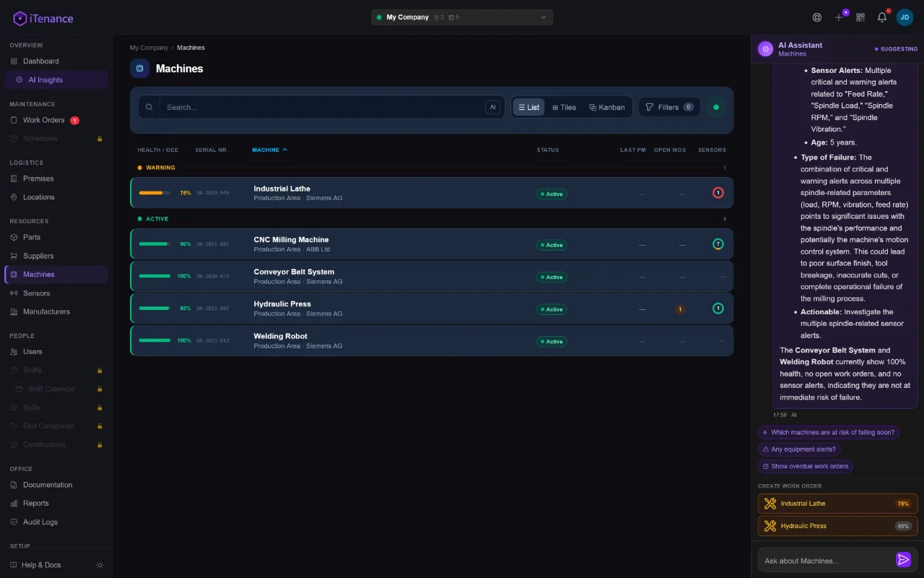The width and height of the screenshot is (924, 578).
Task: Open Sensors in sidebar
Action: 56,293
